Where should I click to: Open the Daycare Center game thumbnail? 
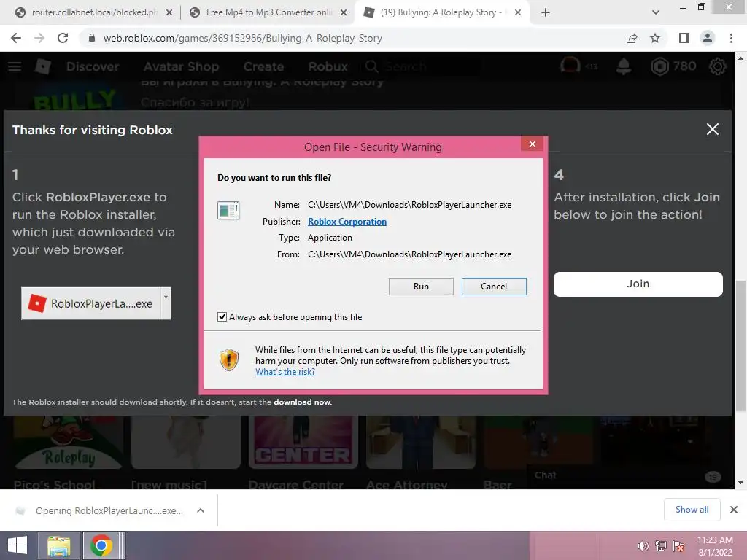pos(303,442)
